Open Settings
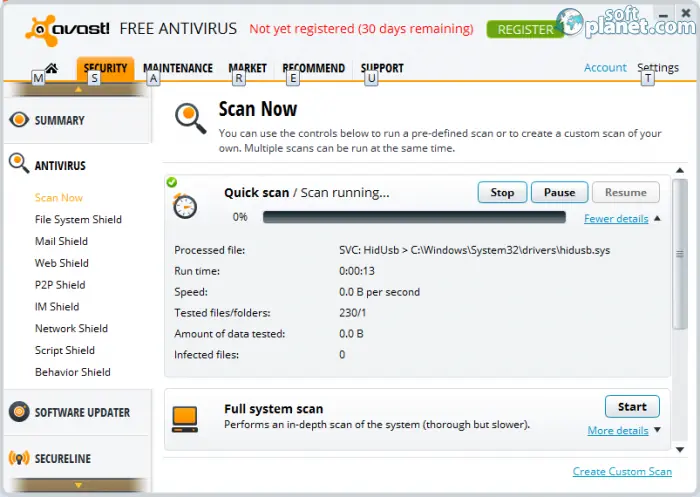The width and height of the screenshot is (700, 497). pos(658,67)
